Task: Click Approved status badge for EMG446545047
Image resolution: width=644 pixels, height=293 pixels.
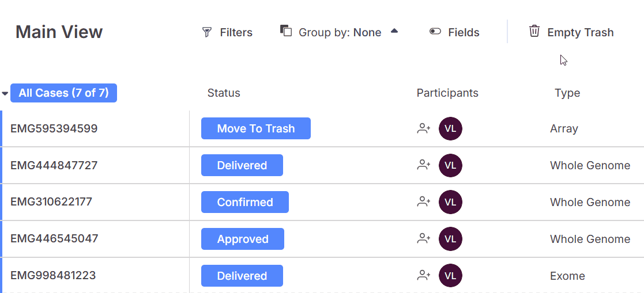Action: pyautogui.click(x=242, y=239)
